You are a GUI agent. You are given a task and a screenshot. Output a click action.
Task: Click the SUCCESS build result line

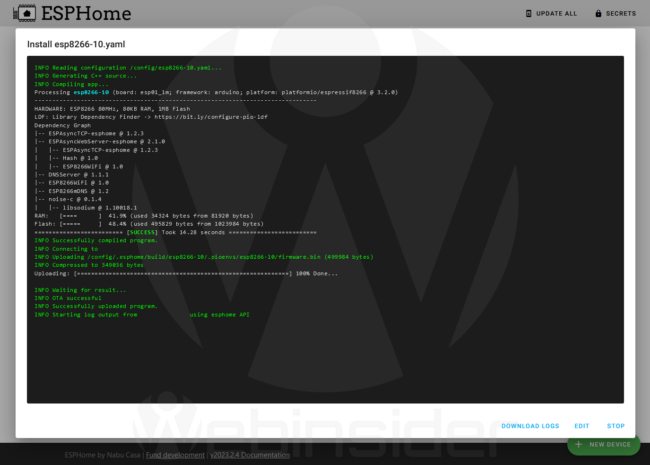coord(175,232)
